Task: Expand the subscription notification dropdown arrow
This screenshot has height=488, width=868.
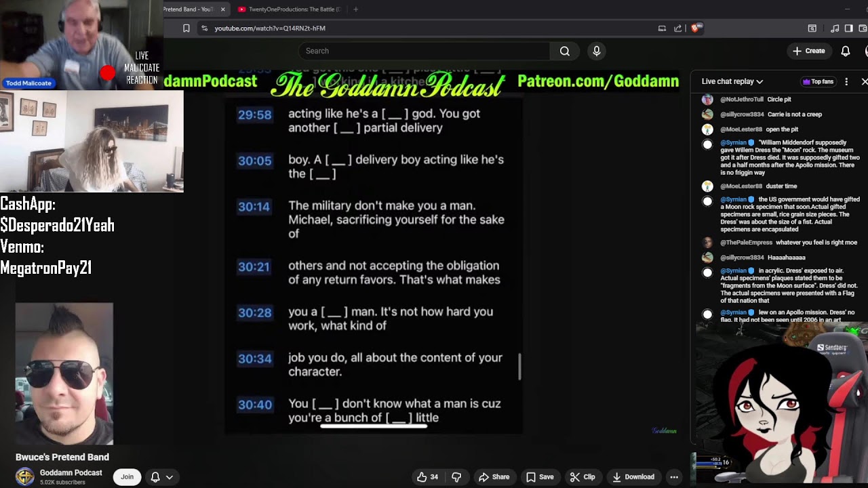Action: click(x=170, y=477)
